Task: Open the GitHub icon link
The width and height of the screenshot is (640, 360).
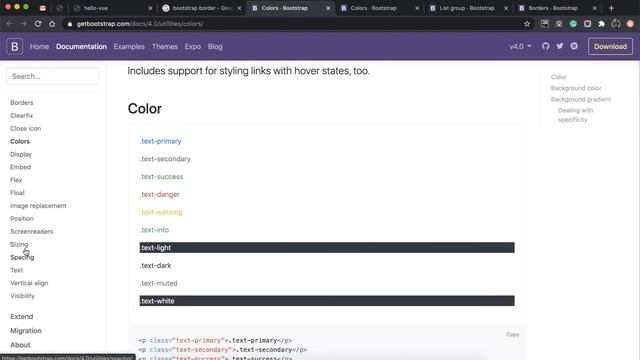Action: [545, 47]
